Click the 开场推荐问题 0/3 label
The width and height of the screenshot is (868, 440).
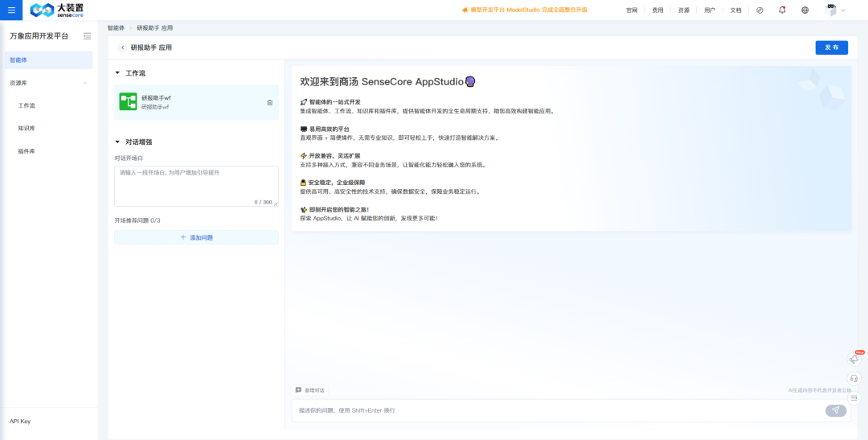tap(137, 220)
